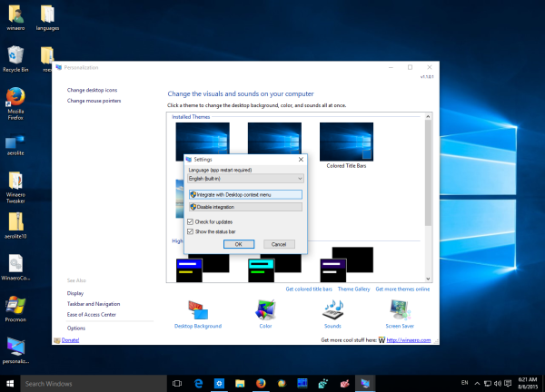Open the Language dropdown in Settings
The image size is (545, 392).
click(246, 179)
